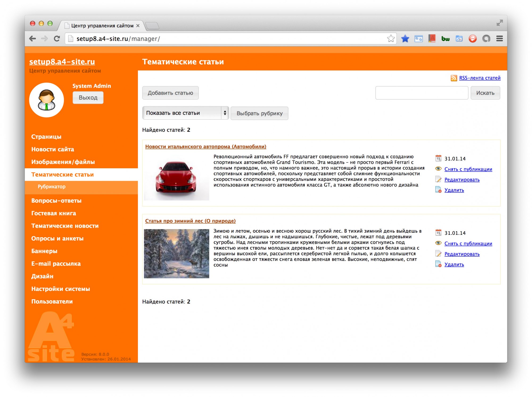Open the Chrome hamburger menu
This screenshot has height=397, width=532.
coord(499,39)
